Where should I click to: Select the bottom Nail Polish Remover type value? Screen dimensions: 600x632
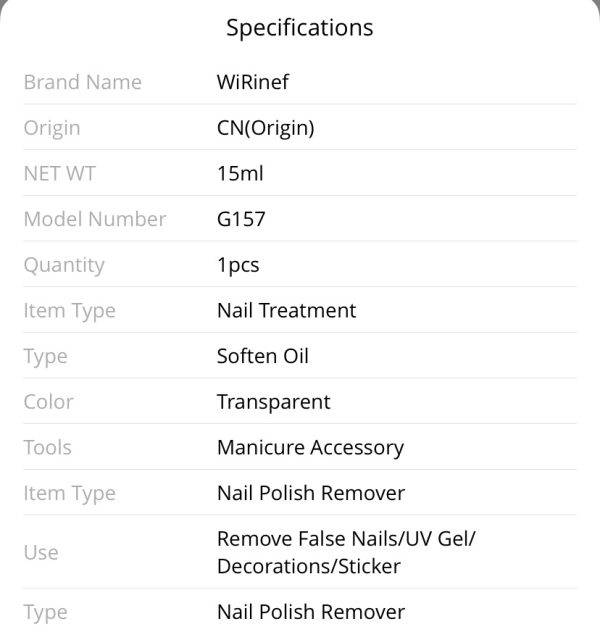[311, 612]
